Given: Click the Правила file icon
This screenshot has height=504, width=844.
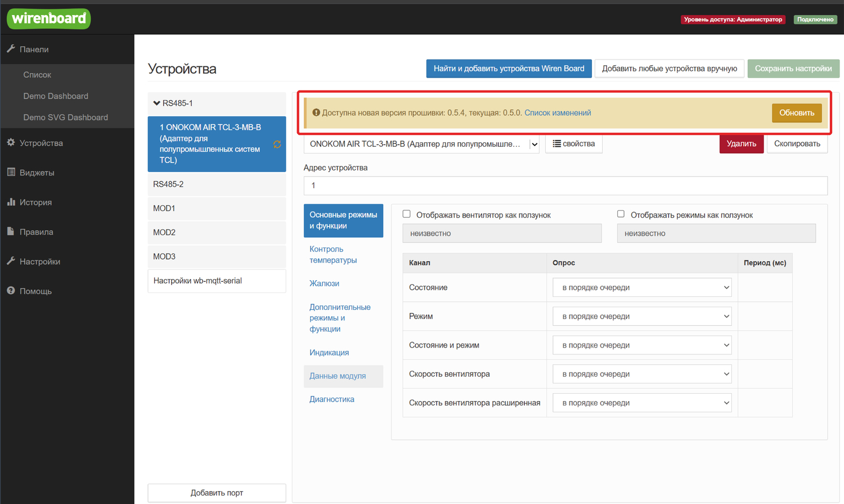Looking at the screenshot, I should pos(11,231).
